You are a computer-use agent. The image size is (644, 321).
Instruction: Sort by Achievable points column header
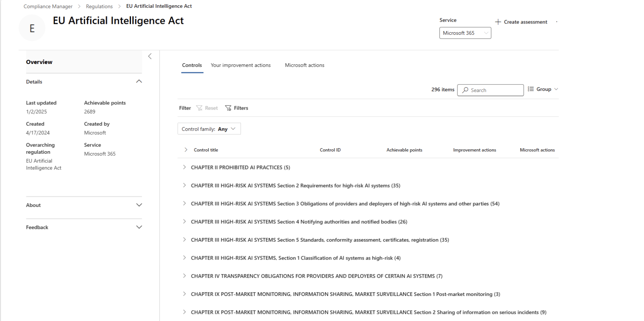click(404, 150)
